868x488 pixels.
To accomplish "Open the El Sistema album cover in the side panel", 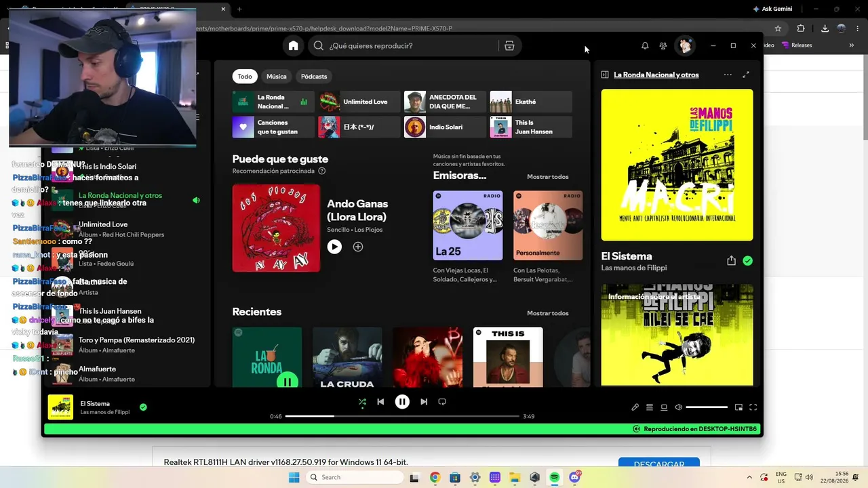I will click(x=677, y=165).
